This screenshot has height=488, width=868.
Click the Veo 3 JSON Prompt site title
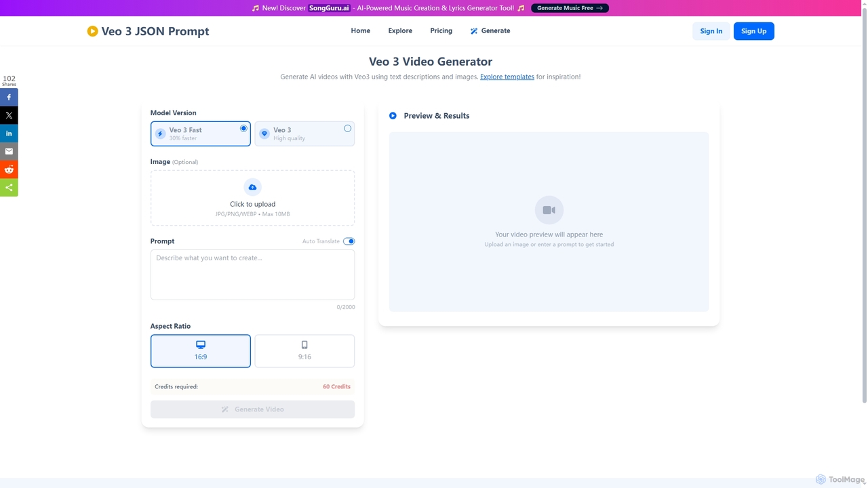click(155, 31)
